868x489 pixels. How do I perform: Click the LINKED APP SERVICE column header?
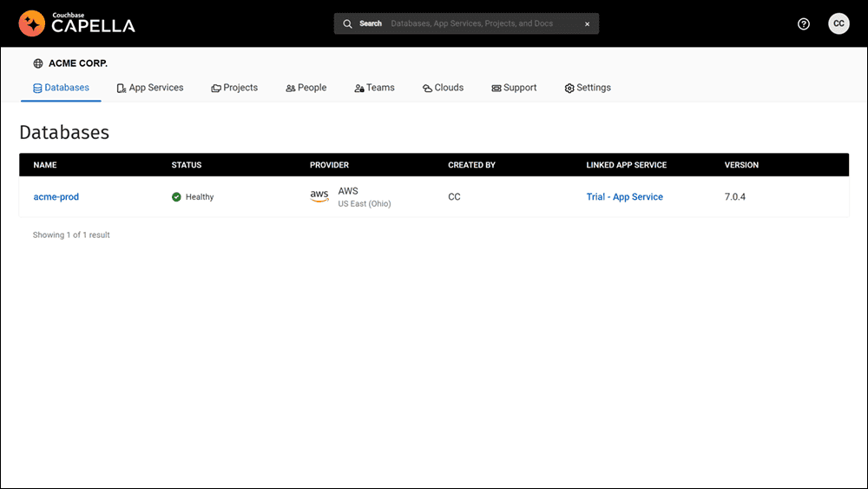click(627, 165)
